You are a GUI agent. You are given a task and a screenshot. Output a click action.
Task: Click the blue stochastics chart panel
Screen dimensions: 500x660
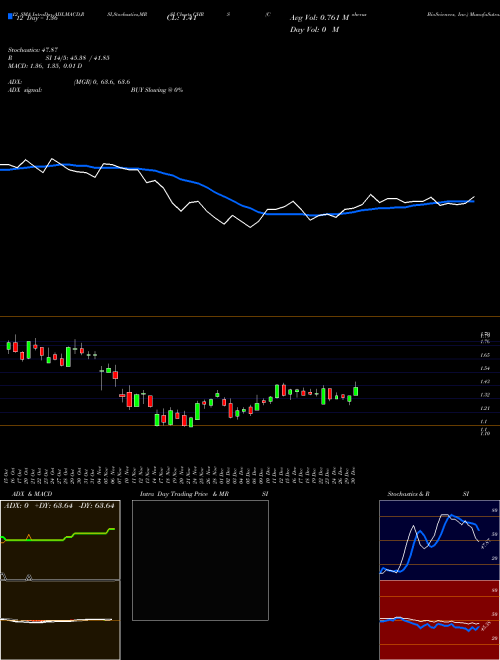coord(439,540)
